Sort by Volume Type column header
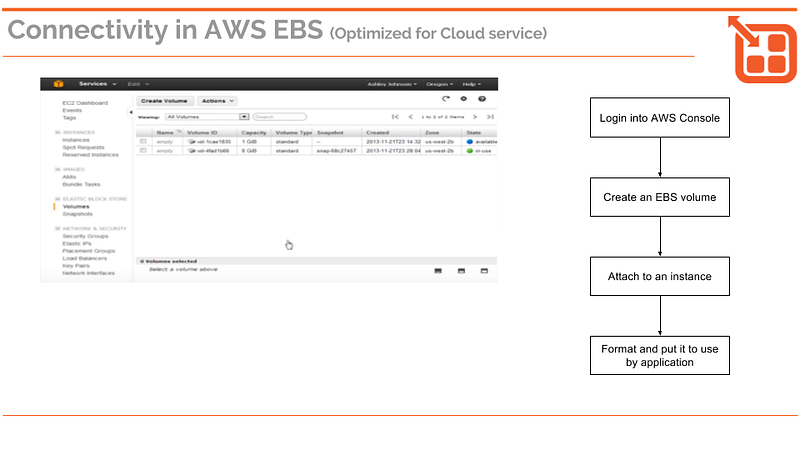 point(293,133)
